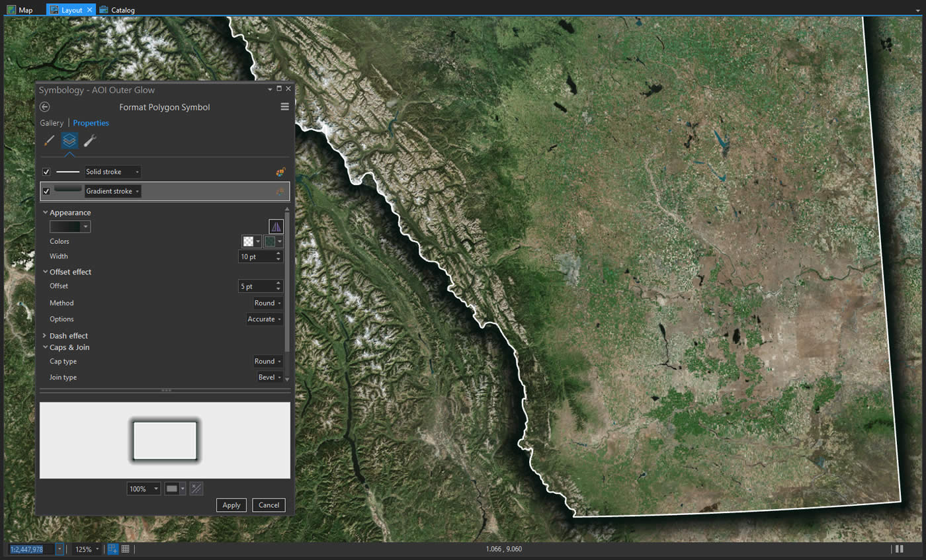
Task: Collapse the Caps & Join section
Action: pyautogui.click(x=45, y=347)
